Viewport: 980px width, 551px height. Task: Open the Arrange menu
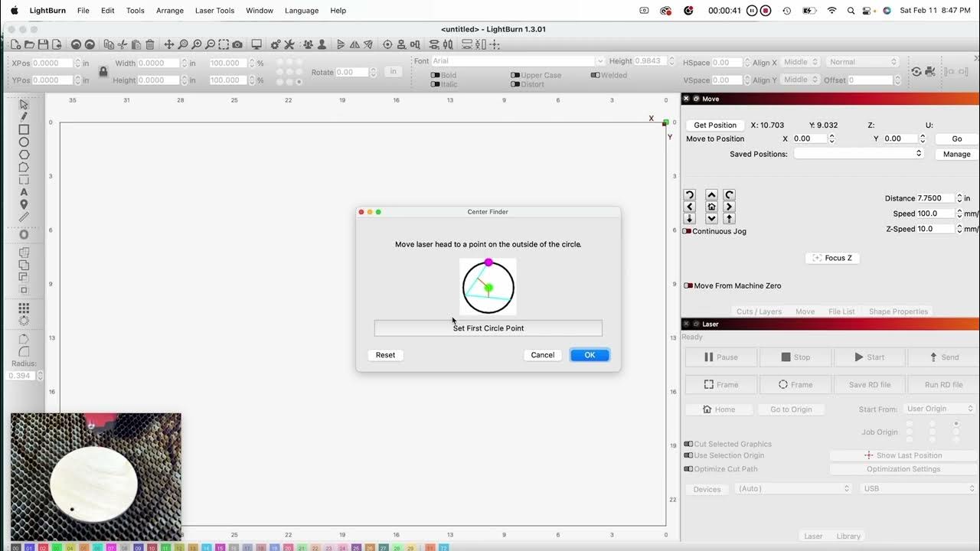[x=169, y=11]
